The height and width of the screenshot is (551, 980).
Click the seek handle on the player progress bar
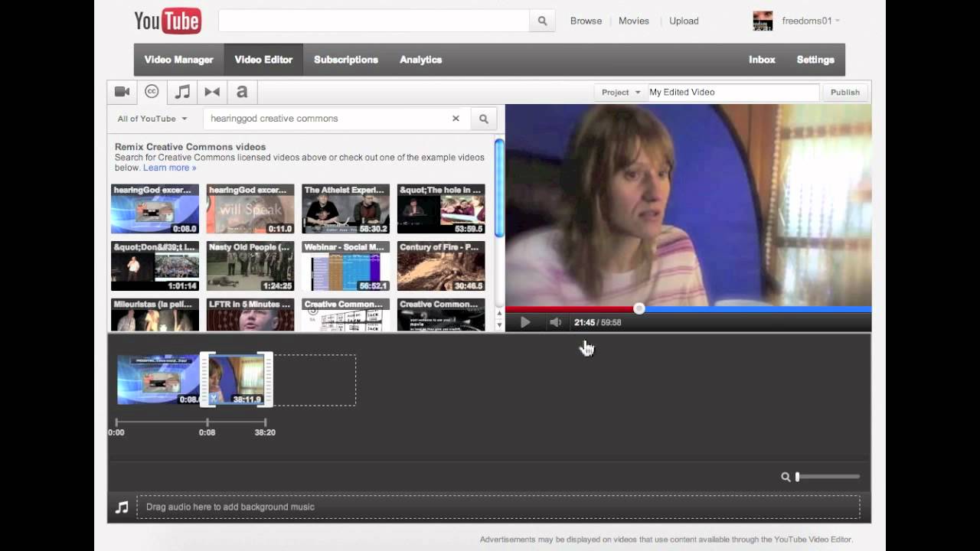639,308
